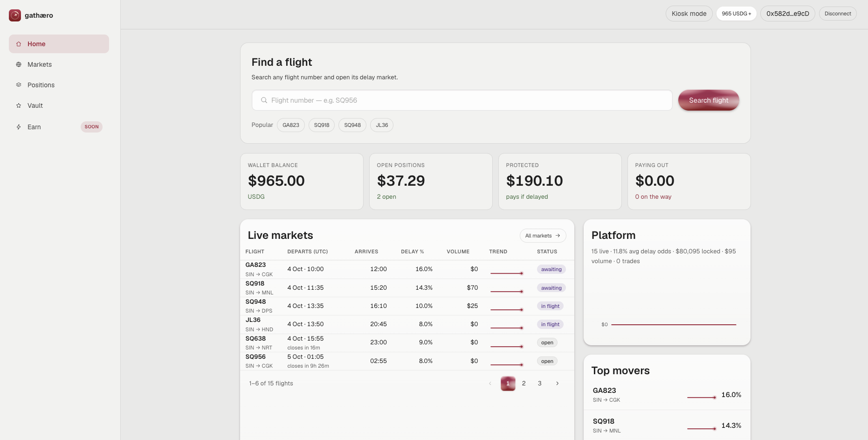Open SQ638 flight row in Live markets
Image resolution: width=868 pixels, height=440 pixels.
(x=407, y=343)
